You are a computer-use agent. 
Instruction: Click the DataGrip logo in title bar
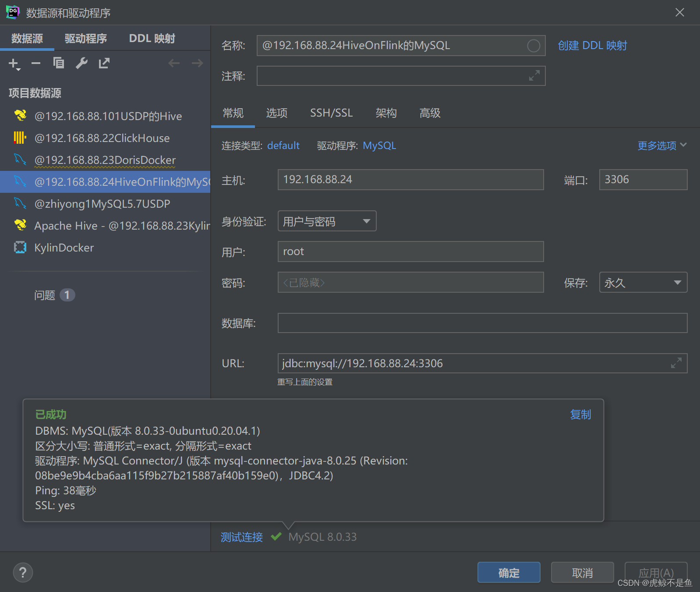click(13, 12)
